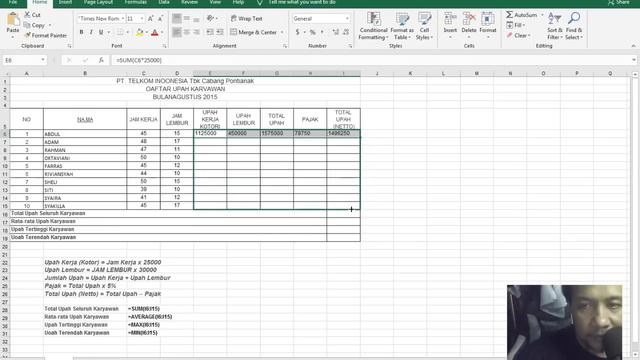Image resolution: width=640 pixels, height=360 pixels.
Task: Open the font size dropdown
Action: pyautogui.click(x=142, y=19)
